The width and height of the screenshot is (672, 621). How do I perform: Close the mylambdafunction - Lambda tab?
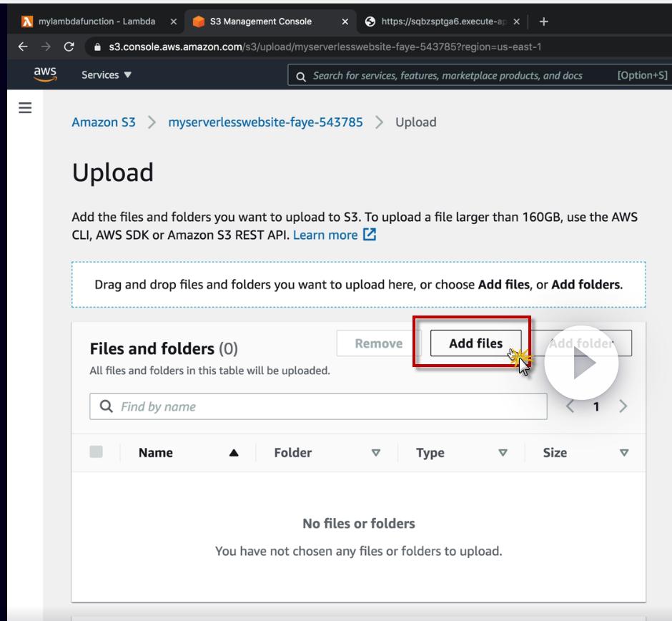(x=174, y=21)
